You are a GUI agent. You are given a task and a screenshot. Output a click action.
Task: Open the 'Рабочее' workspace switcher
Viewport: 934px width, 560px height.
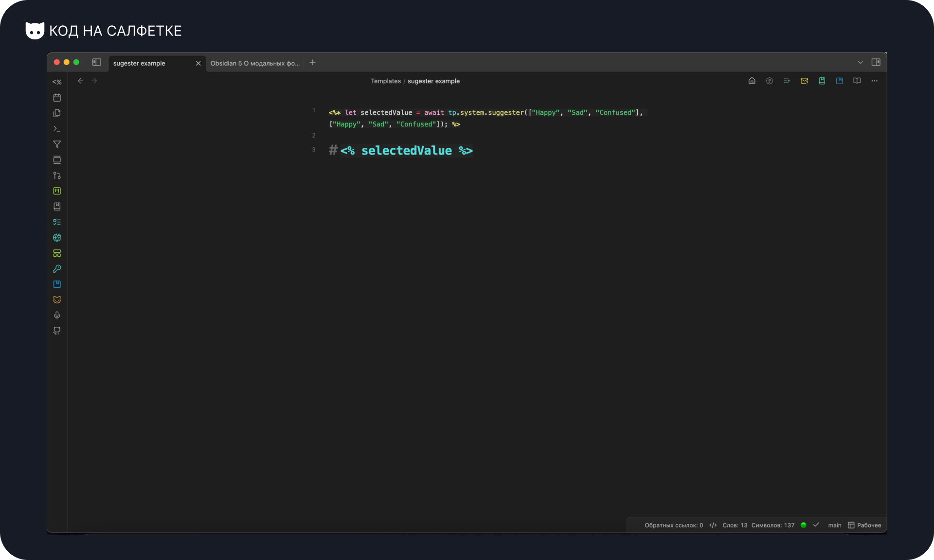click(x=864, y=525)
